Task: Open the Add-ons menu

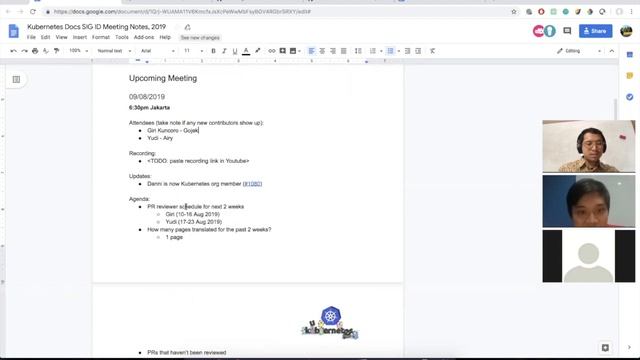Action: pos(144,37)
